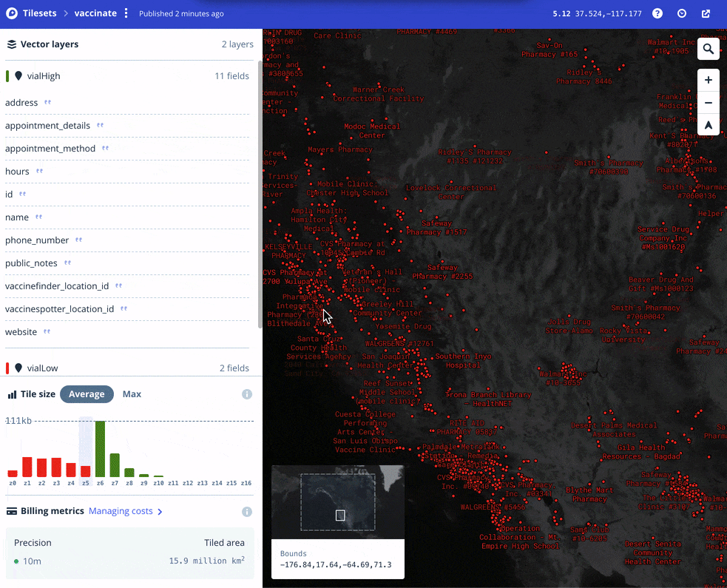Open the vaccinate tileset options menu
The height and width of the screenshot is (588, 727).
(x=126, y=13)
